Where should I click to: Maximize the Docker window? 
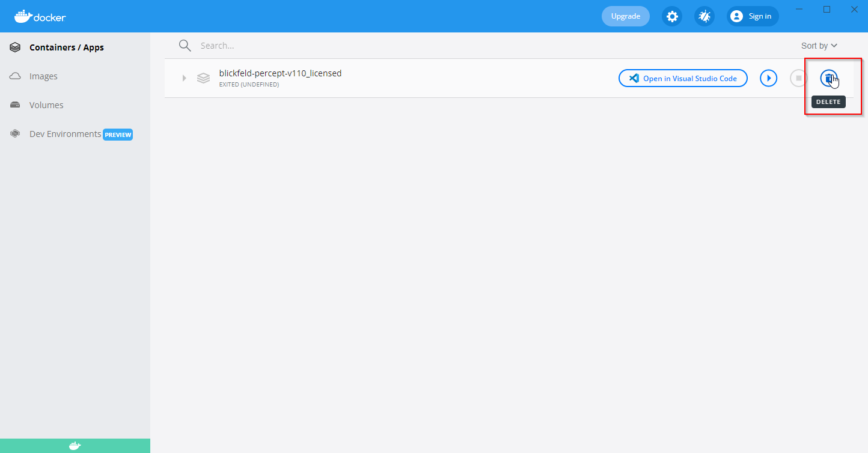pyautogui.click(x=827, y=9)
